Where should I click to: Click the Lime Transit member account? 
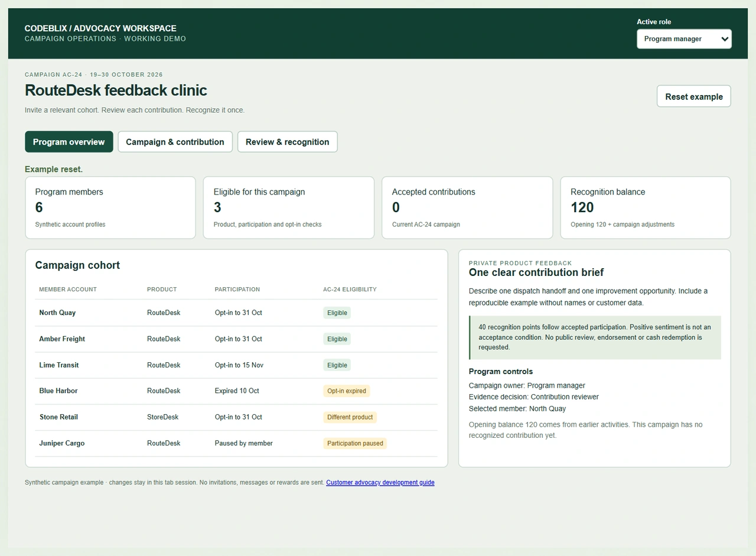(x=59, y=365)
